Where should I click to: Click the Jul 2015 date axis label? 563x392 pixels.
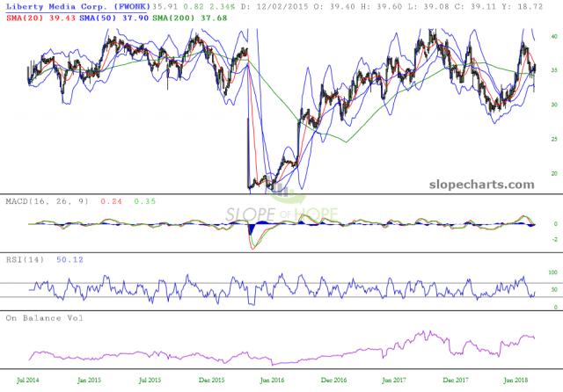click(x=150, y=381)
